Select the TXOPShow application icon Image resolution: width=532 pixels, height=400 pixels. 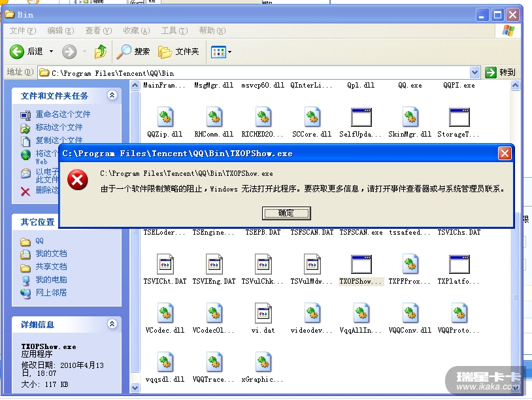click(x=361, y=264)
